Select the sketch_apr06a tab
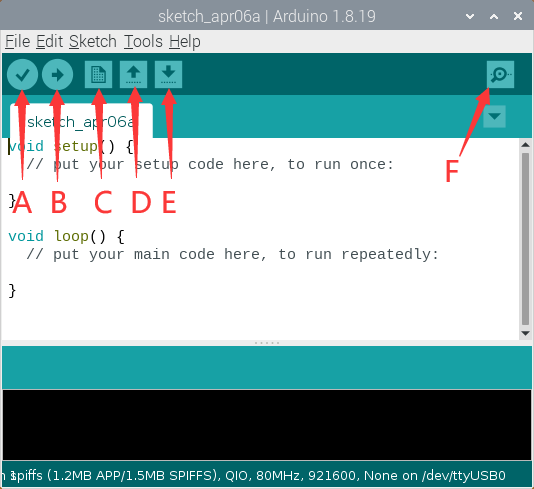Screen dimensions: 534x489 pos(81,121)
